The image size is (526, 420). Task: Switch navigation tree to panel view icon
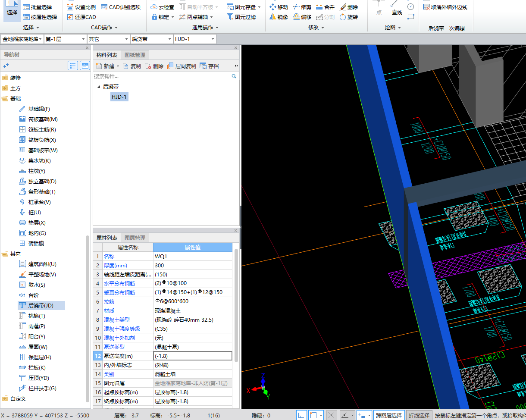pos(85,66)
